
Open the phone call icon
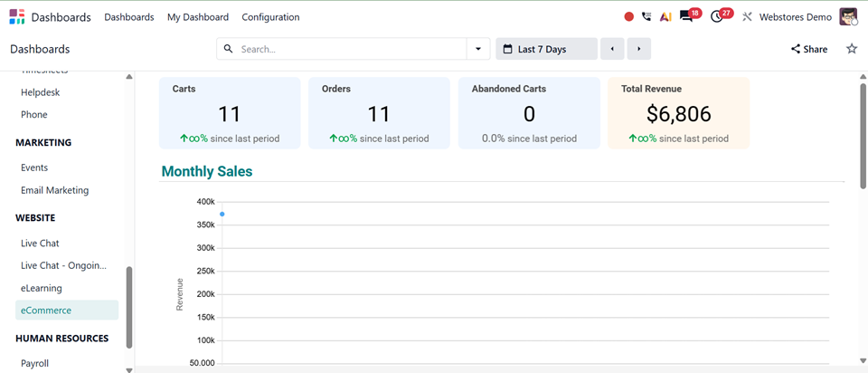[646, 16]
